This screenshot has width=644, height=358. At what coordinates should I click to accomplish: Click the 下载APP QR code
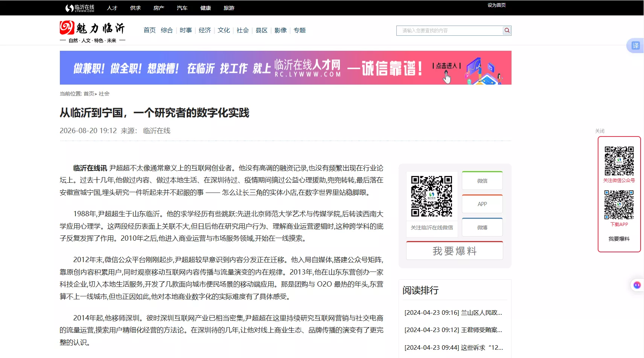pos(619,205)
